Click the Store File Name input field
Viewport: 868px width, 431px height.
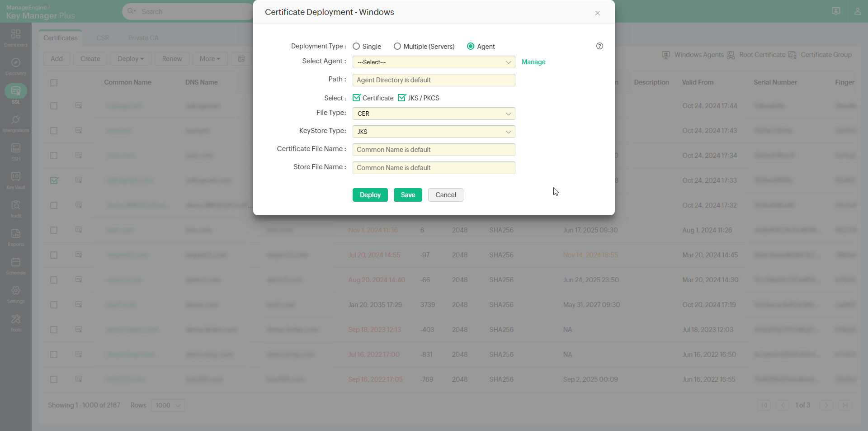(434, 168)
